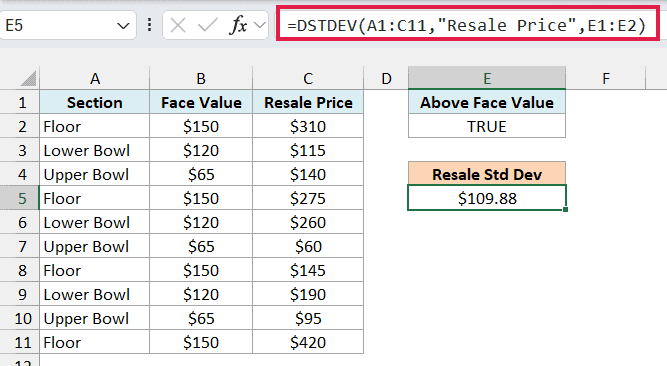Select the TRUE cell in E2
The width and height of the screenshot is (667, 366).
coord(487,126)
